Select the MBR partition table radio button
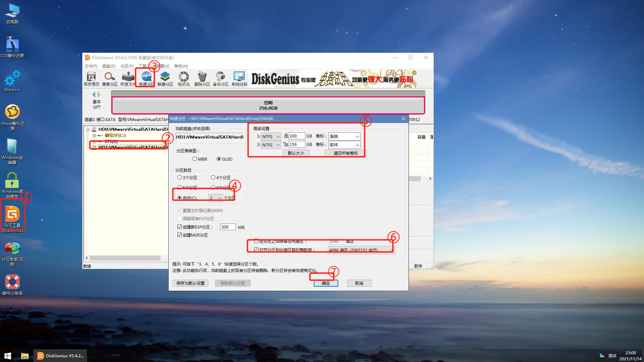Screen dimensions: 644x362 195,159
